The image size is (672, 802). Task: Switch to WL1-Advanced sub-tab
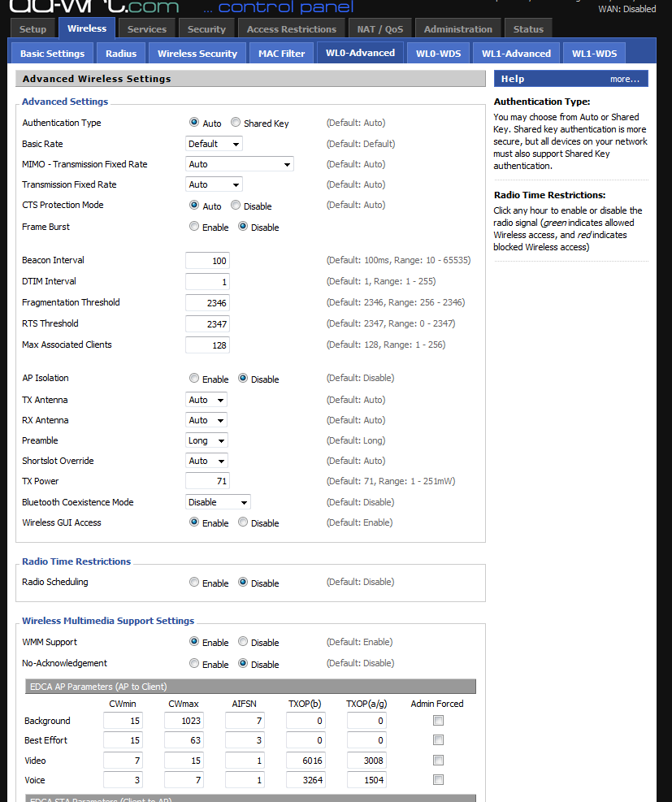(x=516, y=53)
